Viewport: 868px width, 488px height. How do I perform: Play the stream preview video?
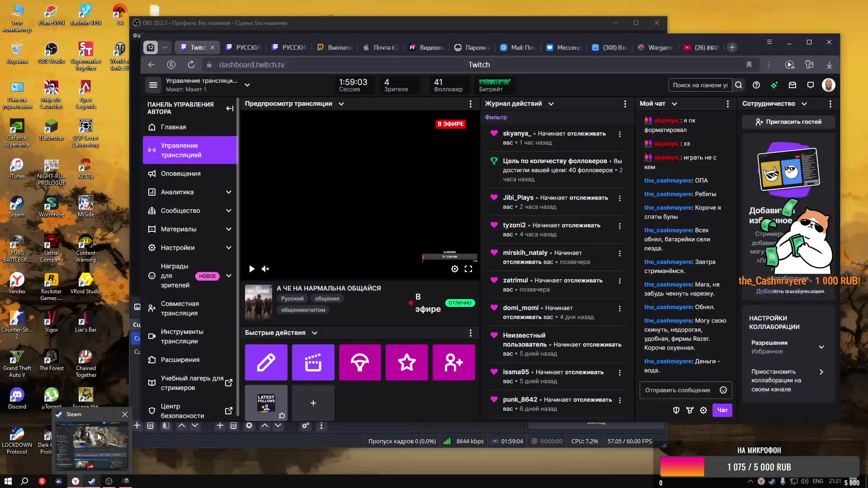[252, 269]
